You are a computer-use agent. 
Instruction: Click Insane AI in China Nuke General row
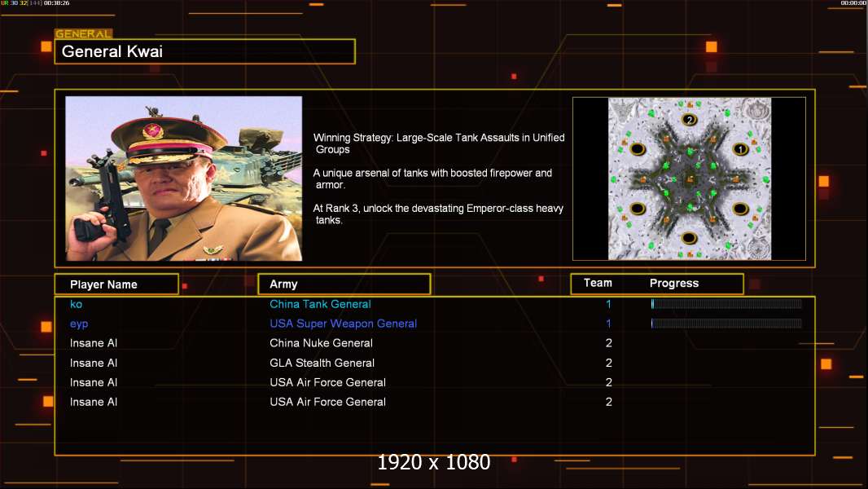[94, 343]
